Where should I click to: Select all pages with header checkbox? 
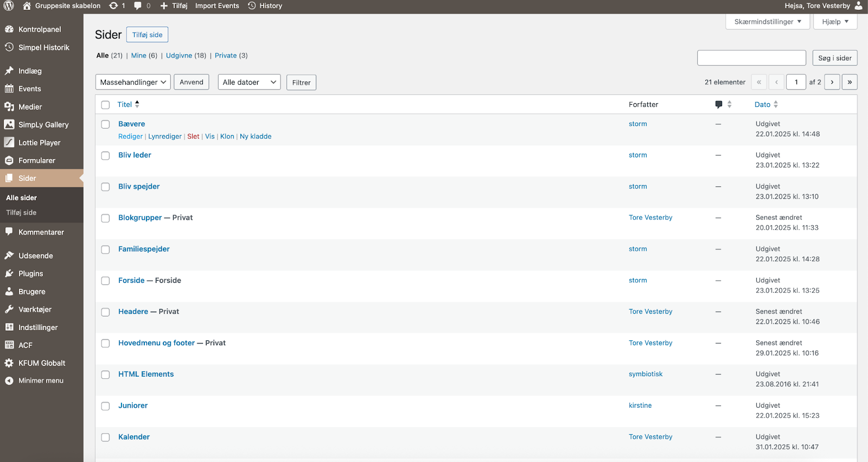(106, 105)
